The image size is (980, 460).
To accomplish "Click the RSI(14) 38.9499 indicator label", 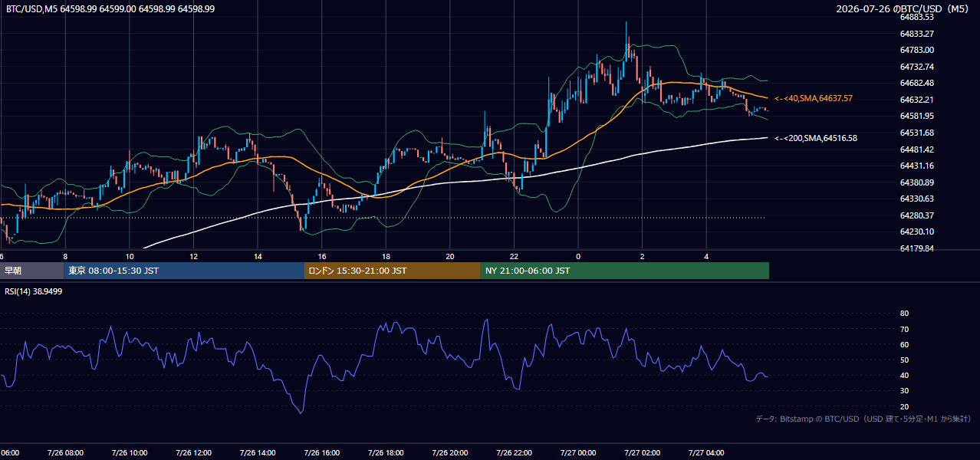I will (x=33, y=291).
